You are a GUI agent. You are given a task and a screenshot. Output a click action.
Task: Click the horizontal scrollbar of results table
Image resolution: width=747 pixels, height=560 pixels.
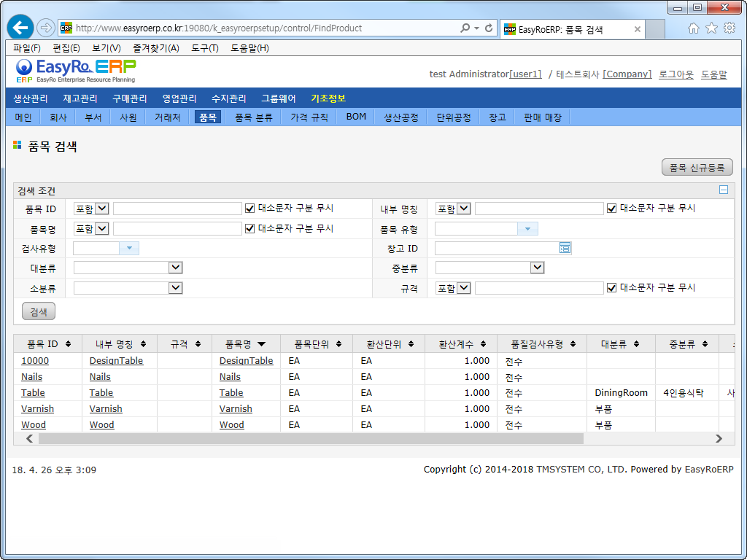coord(311,439)
